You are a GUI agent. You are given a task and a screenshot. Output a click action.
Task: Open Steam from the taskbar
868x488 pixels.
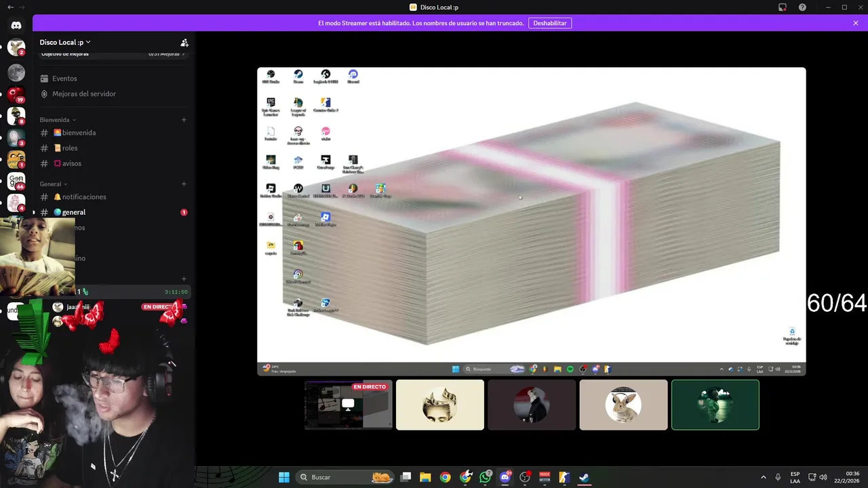click(x=584, y=477)
